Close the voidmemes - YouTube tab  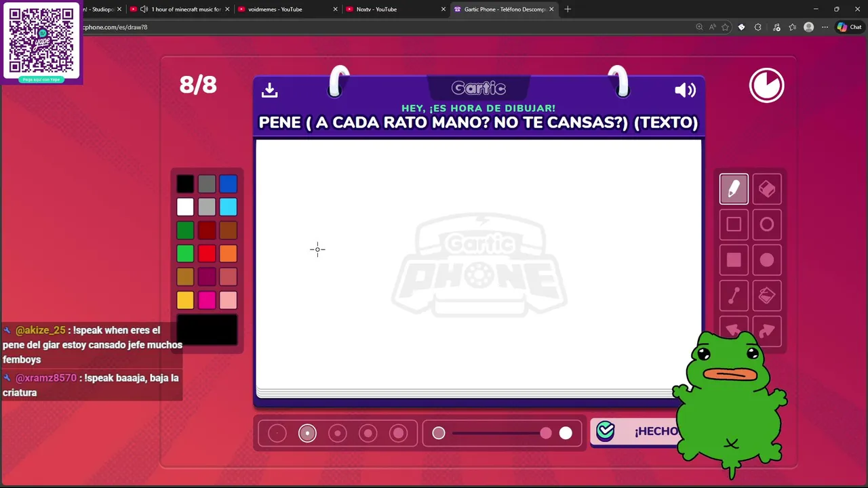pyautogui.click(x=335, y=9)
